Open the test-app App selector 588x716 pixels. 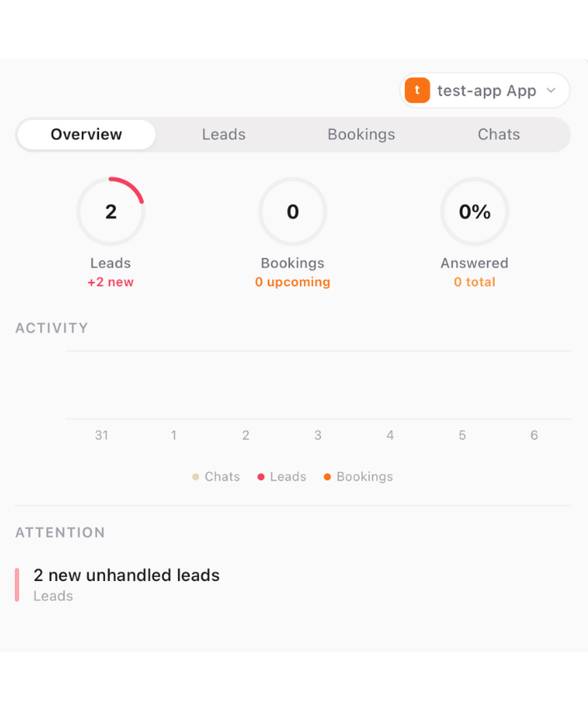pyautogui.click(x=486, y=91)
